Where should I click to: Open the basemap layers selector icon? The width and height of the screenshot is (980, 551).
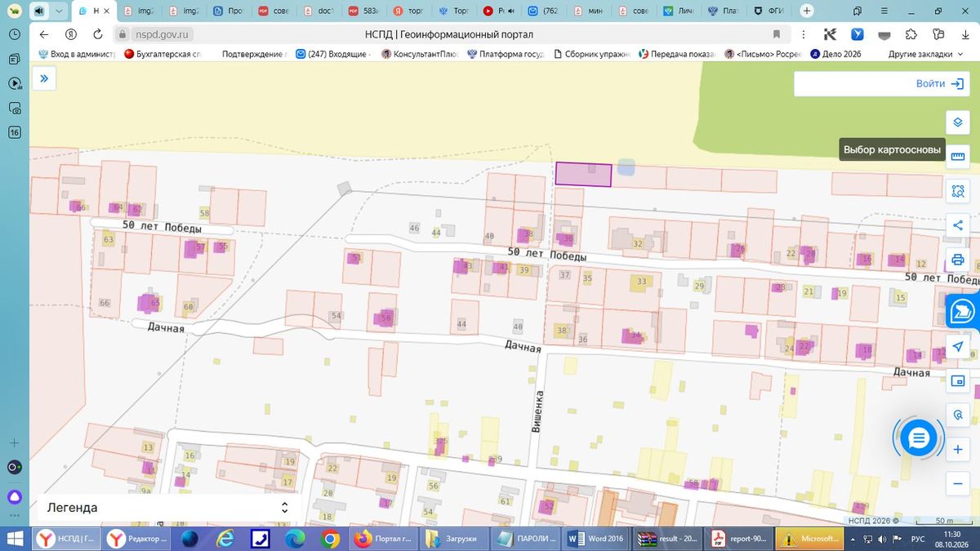tap(957, 122)
